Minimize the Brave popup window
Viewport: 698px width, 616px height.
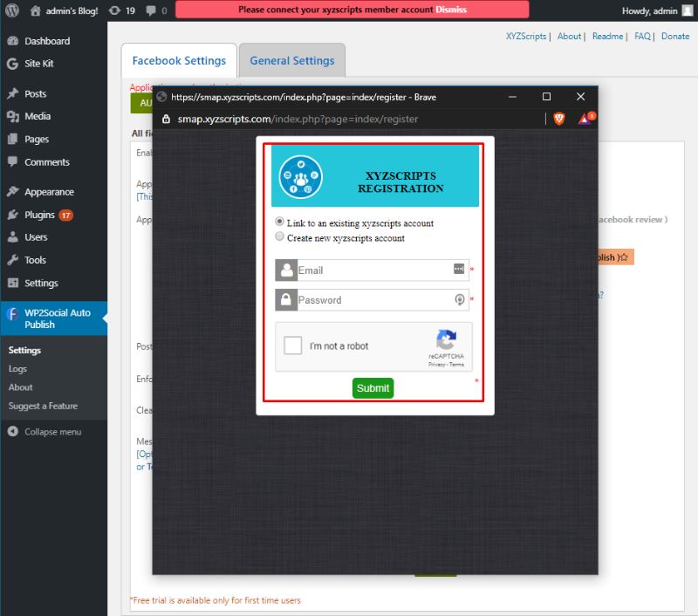point(512,97)
